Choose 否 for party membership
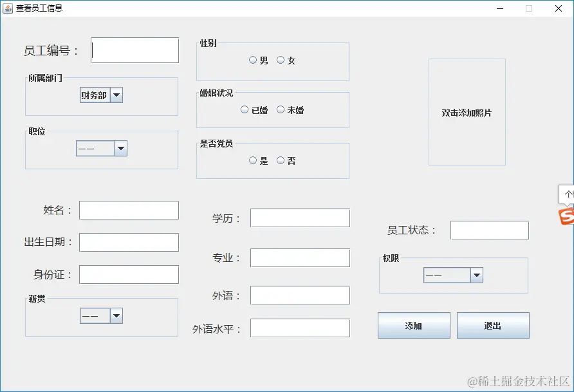The width and height of the screenshot is (574, 392). (x=280, y=160)
